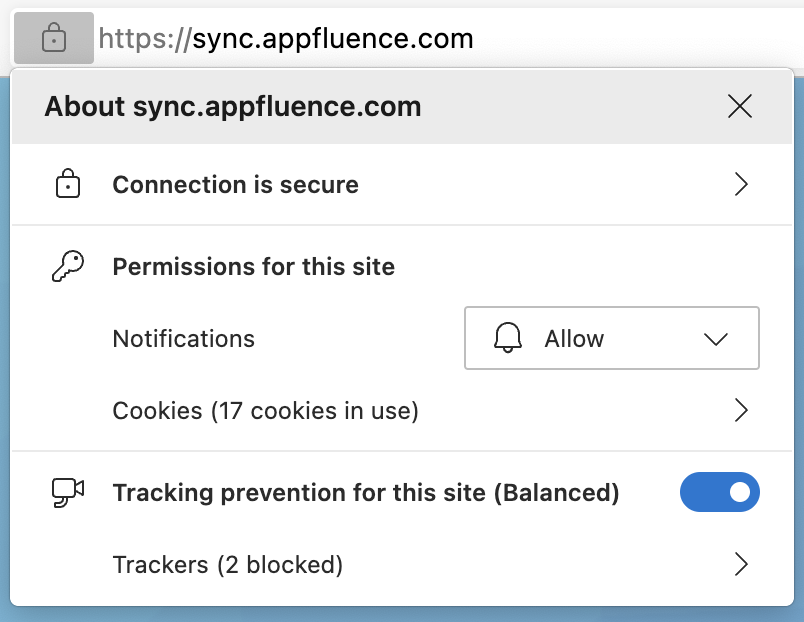The image size is (804, 622).
Task: Click the bell icon in the Notifications dropdown
Action: [x=509, y=339]
